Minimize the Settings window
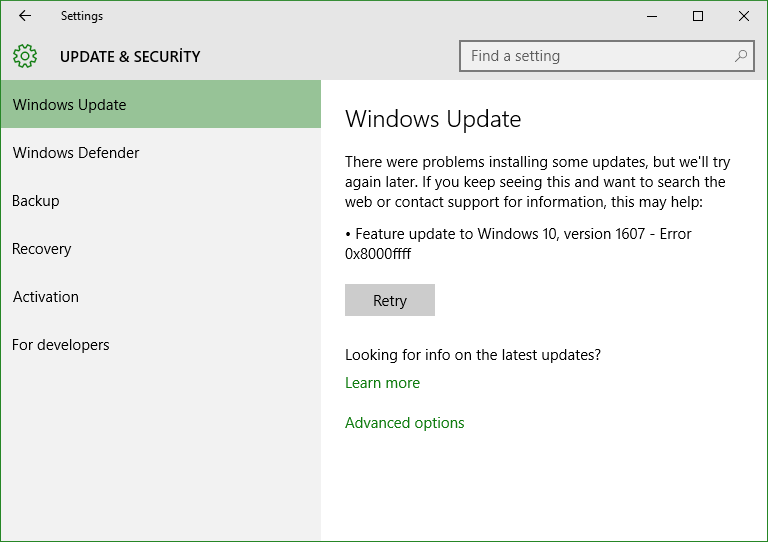Viewport: 768px width, 542px height. coord(652,16)
